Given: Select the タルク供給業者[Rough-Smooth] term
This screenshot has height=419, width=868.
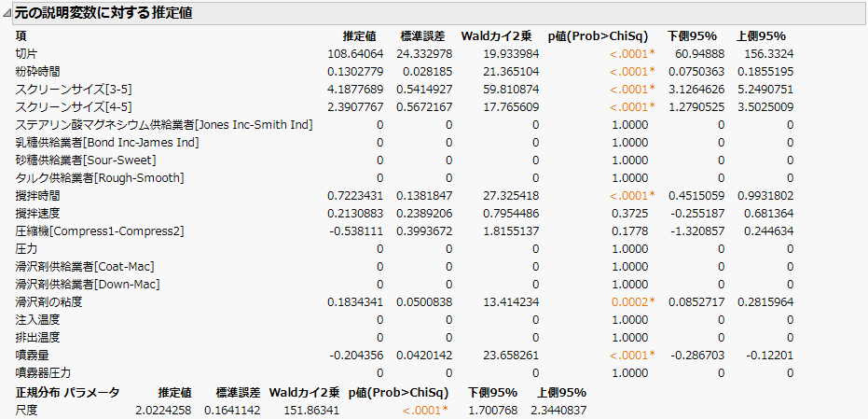Looking at the screenshot, I should pos(100,178).
